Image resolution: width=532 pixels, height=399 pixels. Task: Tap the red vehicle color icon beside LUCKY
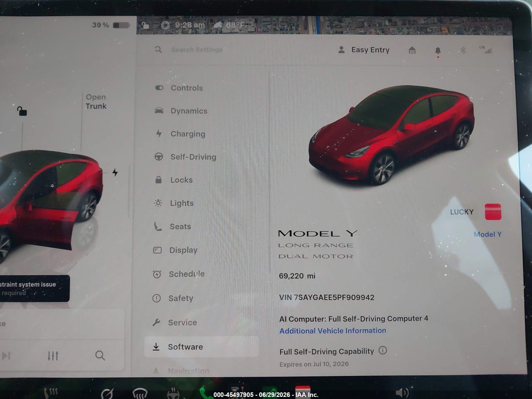[x=493, y=212]
